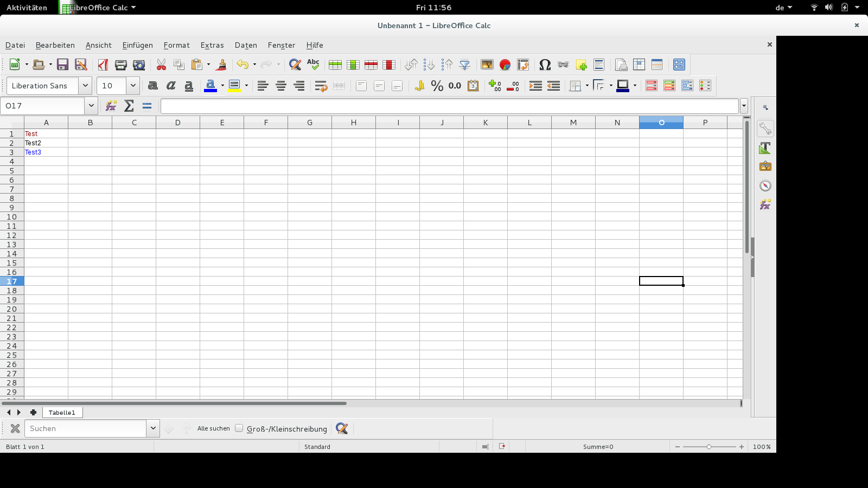The width and height of the screenshot is (868, 488).
Task: Toggle wrap text in cell
Action: point(321,86)
